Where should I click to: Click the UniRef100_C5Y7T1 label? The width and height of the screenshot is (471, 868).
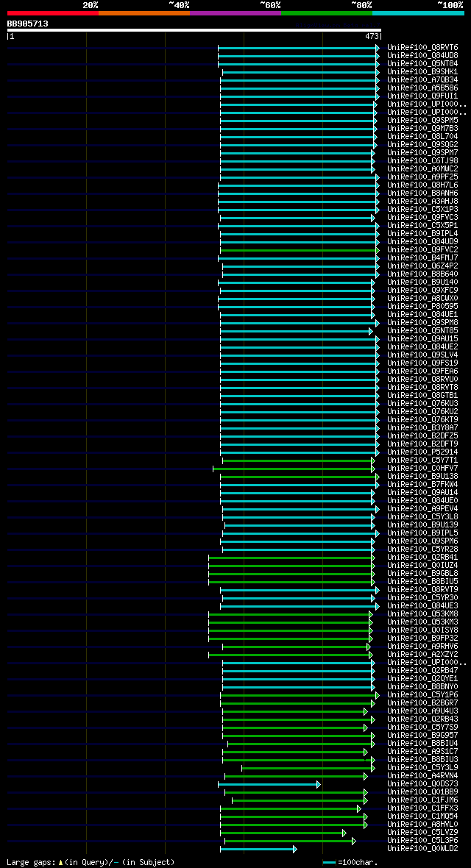pos(422,460)
